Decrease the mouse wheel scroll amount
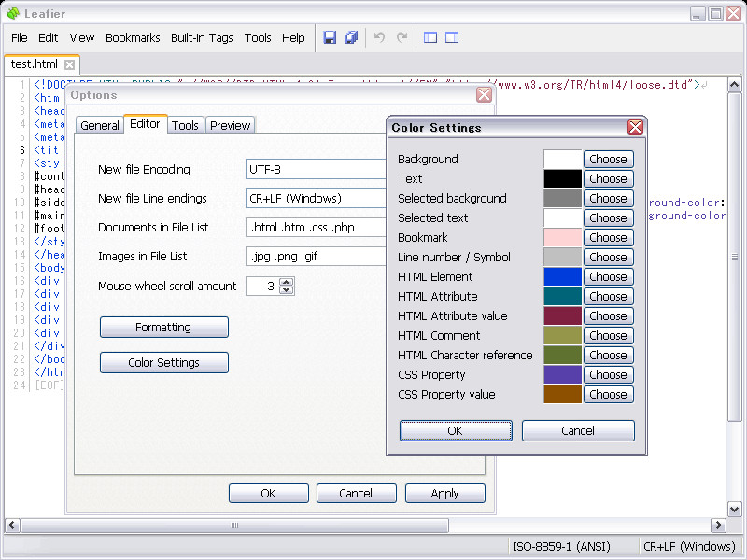 point(286,290)
